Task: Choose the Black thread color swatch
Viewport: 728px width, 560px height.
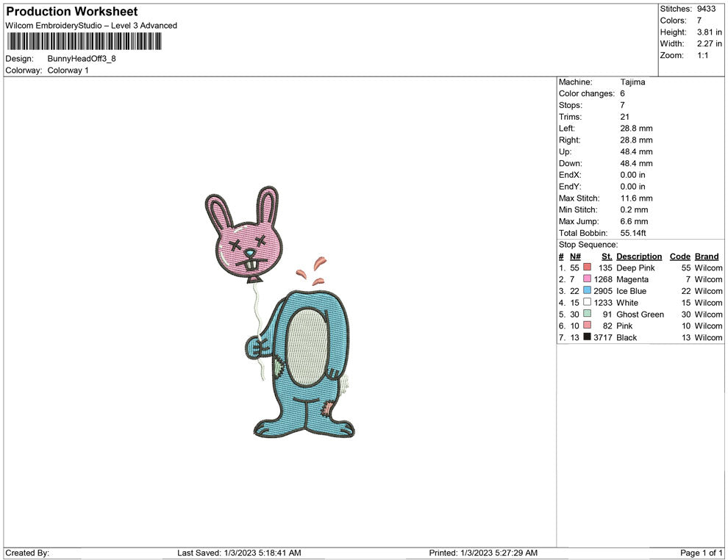Action: tap(587, 337)
